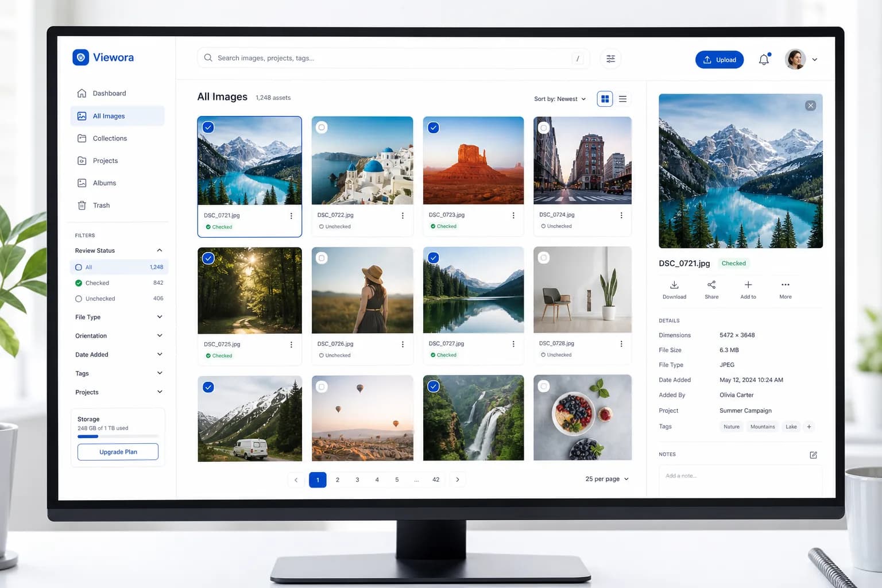882x588 pixels.
Task: Open the filter settings icon beside search
Action: point(610,59)
